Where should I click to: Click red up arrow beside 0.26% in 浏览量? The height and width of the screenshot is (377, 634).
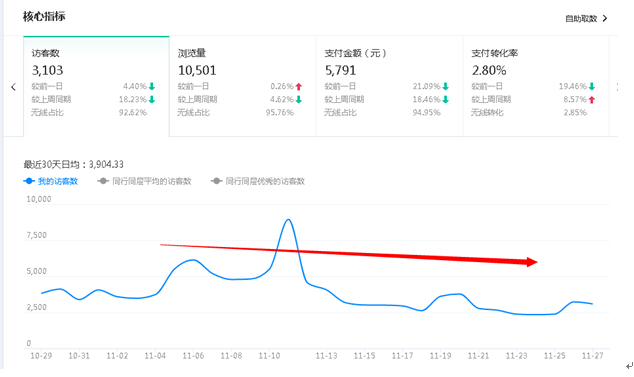pyautogui.click(x=299, y=86)
